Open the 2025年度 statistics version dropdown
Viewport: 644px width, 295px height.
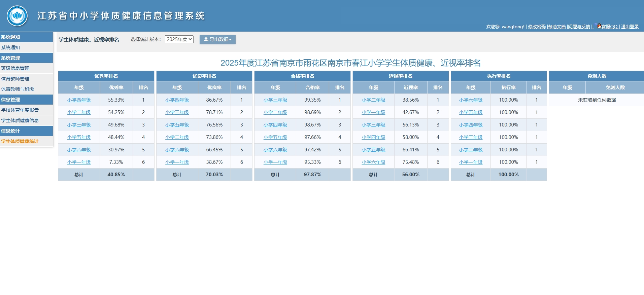click(179, 39)
